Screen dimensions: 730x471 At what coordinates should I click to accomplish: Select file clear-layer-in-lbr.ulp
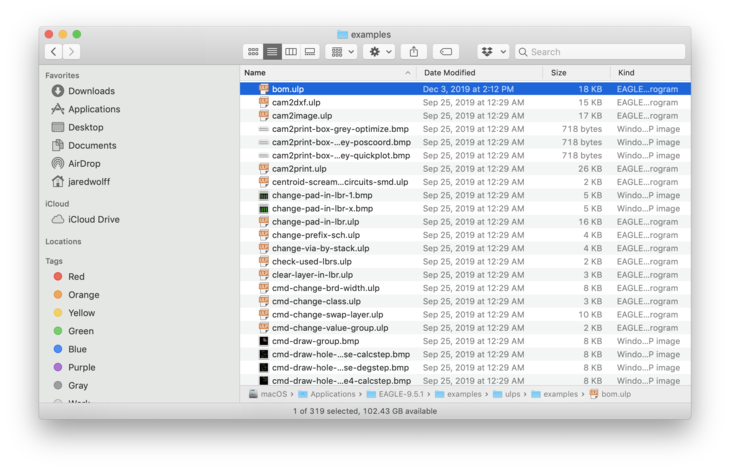pos(465,275)
